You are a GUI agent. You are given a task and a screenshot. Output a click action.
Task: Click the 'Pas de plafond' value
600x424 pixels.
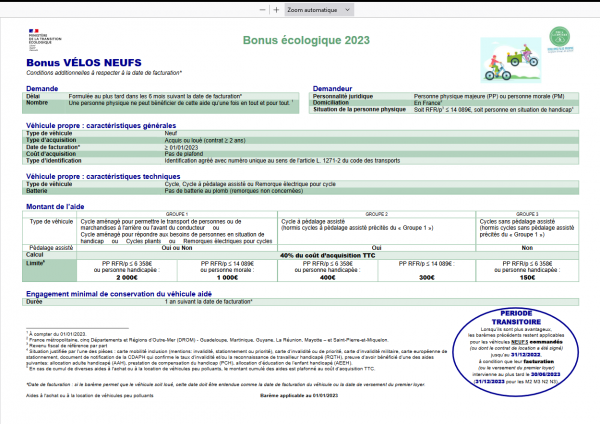click(x=184, y=154)
